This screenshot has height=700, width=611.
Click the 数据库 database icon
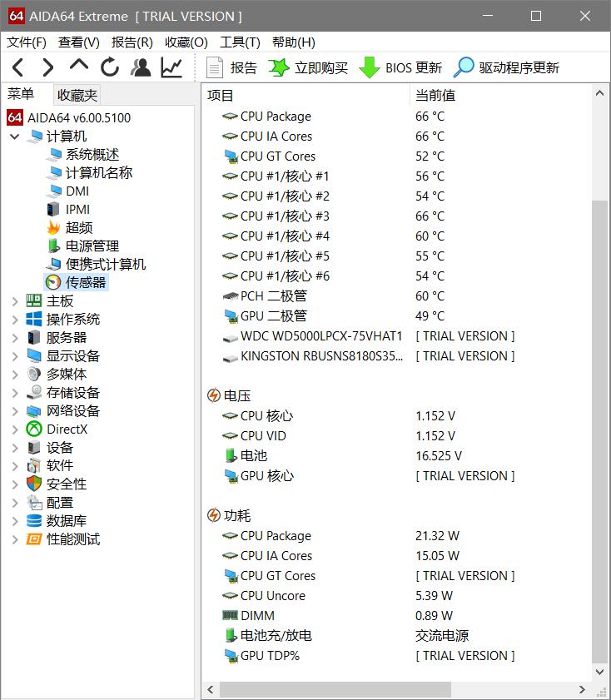tap(34, 521)
